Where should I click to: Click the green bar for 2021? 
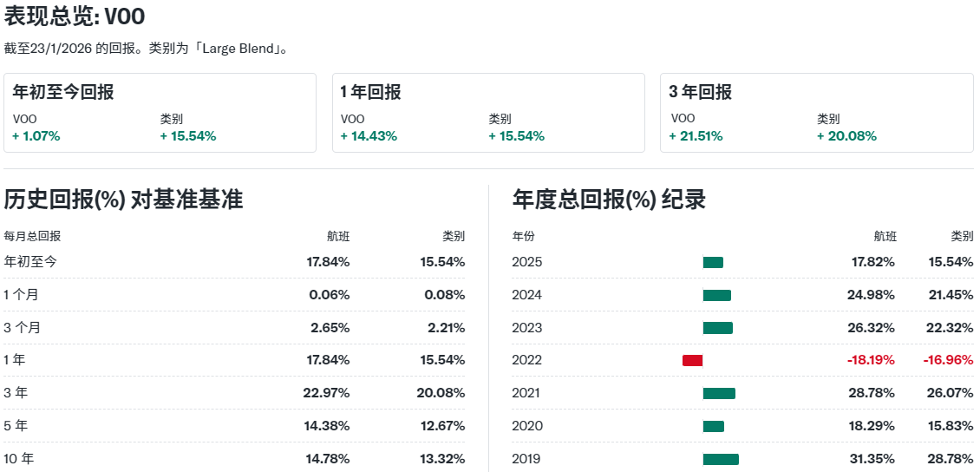coord(719,393)
